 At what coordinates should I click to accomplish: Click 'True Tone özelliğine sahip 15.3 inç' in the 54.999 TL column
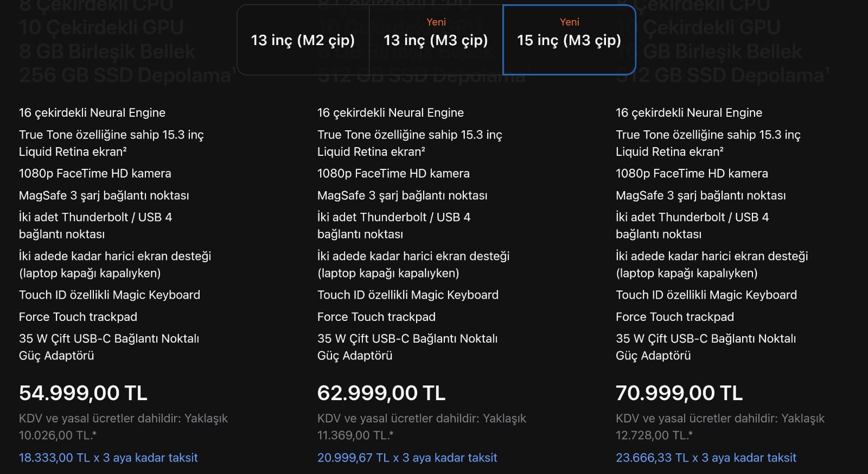(111, 135)
